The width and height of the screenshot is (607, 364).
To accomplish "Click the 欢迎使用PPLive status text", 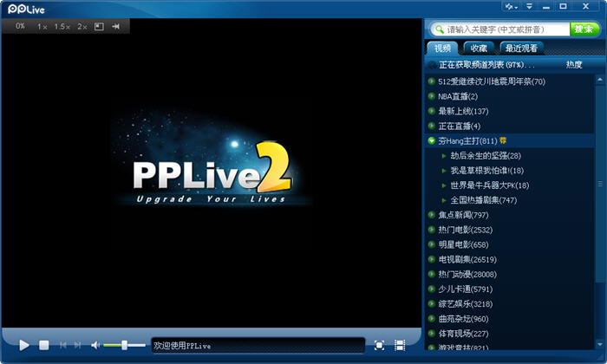I will coord(182,346).
